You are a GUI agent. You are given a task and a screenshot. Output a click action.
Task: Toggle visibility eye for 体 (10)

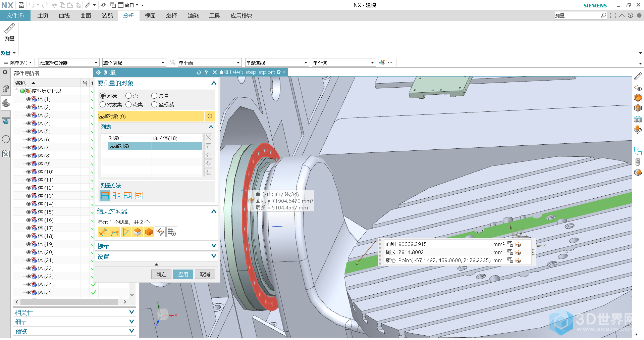click(x=29, y=172)
